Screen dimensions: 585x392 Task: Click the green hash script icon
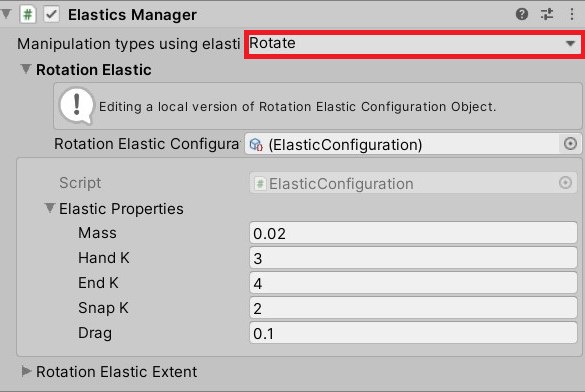coord(28,15)
